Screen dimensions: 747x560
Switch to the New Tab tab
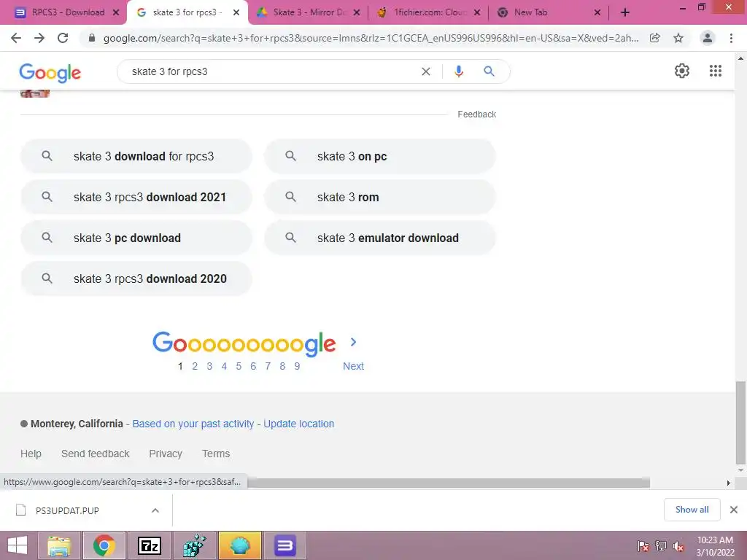click(x=548, y=12)
